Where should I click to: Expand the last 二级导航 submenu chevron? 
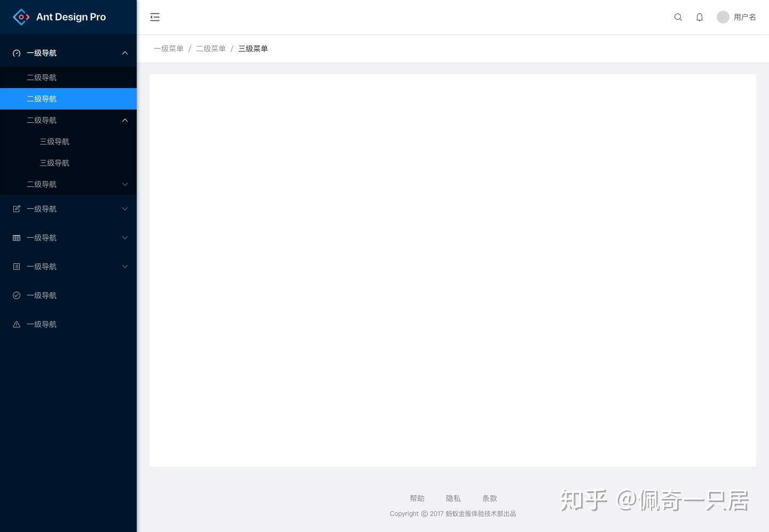click(125, 184)
